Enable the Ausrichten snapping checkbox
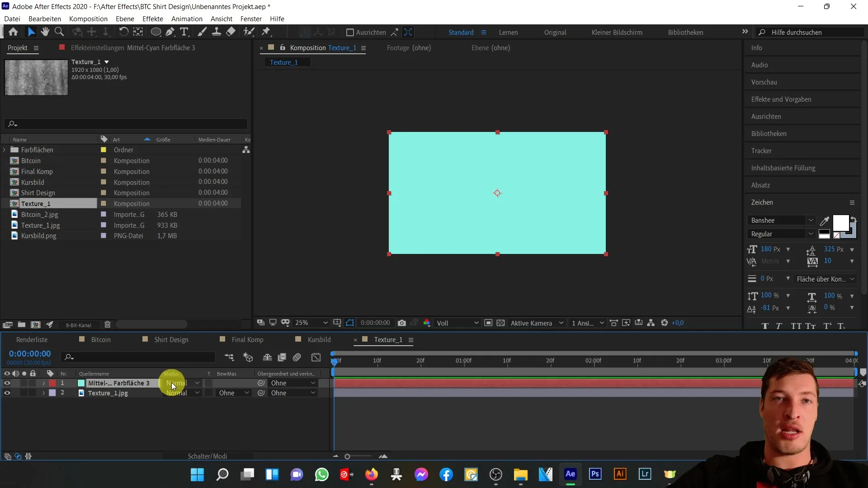The height and width of the screenshot is (488, 868). pos(349,33)
